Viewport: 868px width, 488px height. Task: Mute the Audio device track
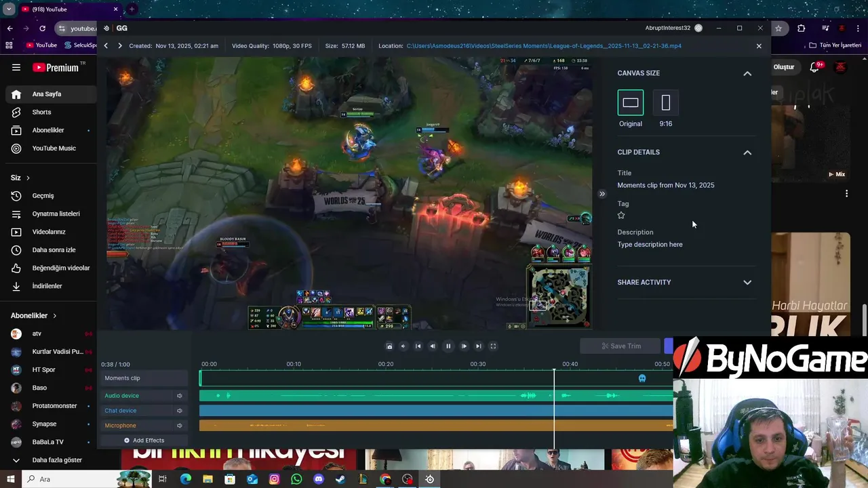click(x=180, y=396)
